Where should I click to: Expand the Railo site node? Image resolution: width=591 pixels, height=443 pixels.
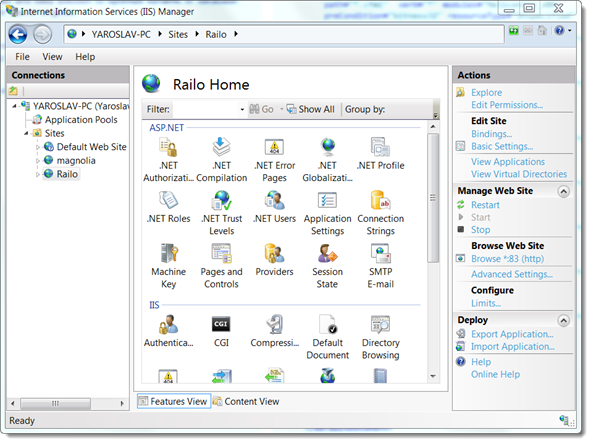pos(38,174)
